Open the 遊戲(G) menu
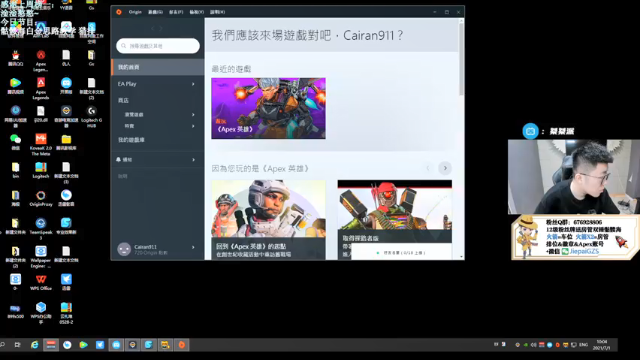Viewport: 640px width, 360px height. (x=155, y=12)
